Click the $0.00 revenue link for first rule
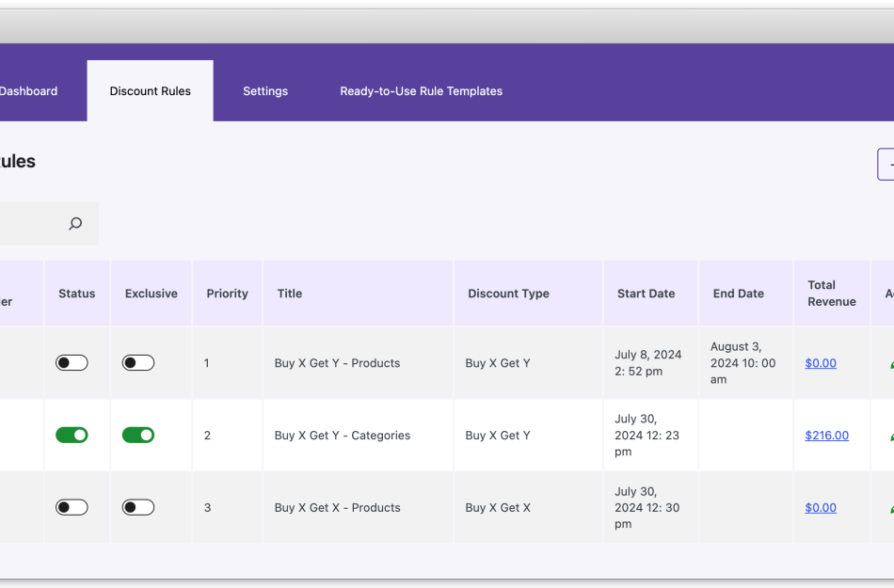This screenshot has width=894, height=588. click(821, 362)
